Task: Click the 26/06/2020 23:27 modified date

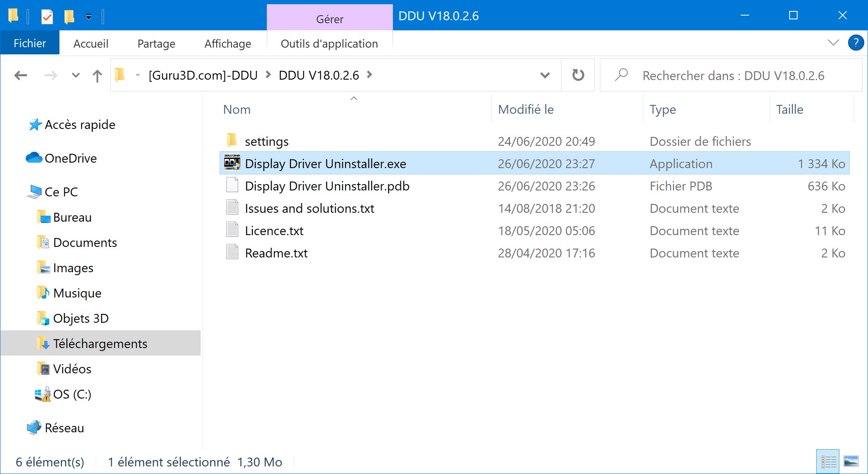Action: (546, 164)
